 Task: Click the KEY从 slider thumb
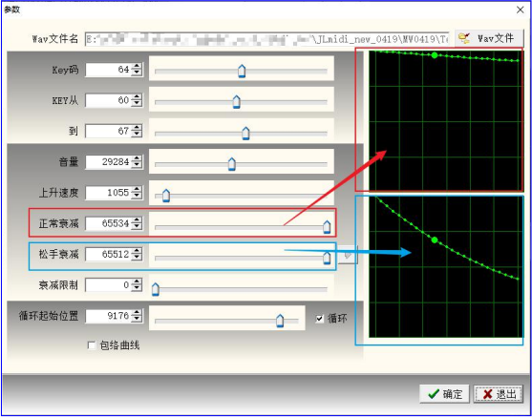237,102
